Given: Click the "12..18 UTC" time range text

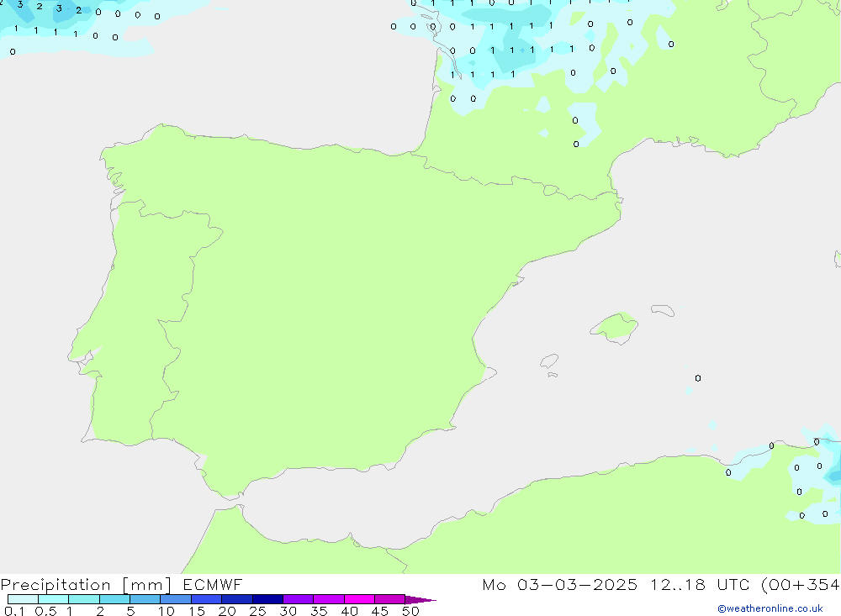Looking at the screenshot, I should [700, 585].
